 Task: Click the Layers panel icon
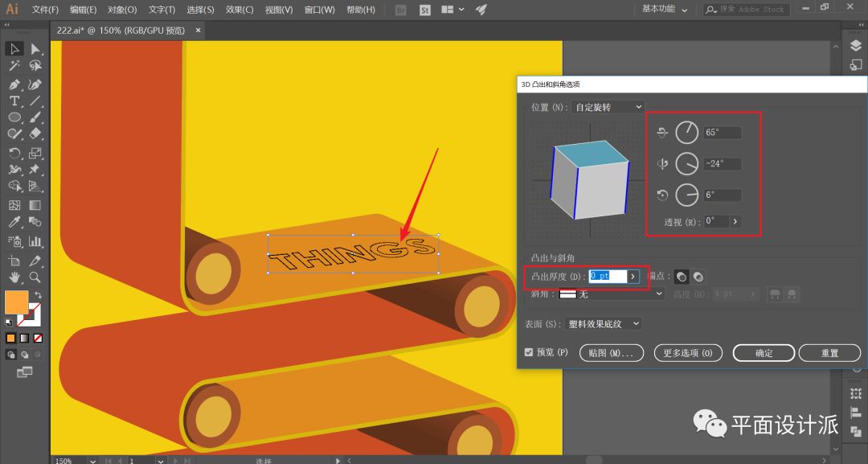(x=856, y=46)
